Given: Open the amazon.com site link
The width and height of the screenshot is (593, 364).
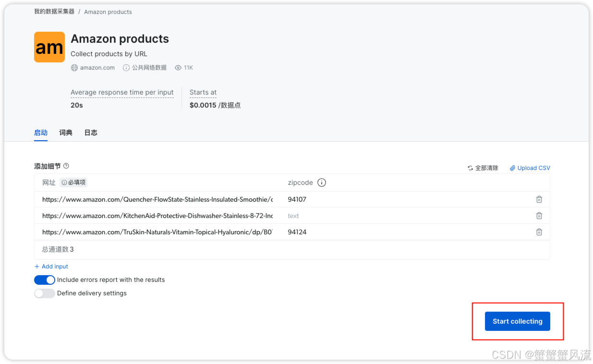Looking at the screenshot, I should tap(97, 68).
